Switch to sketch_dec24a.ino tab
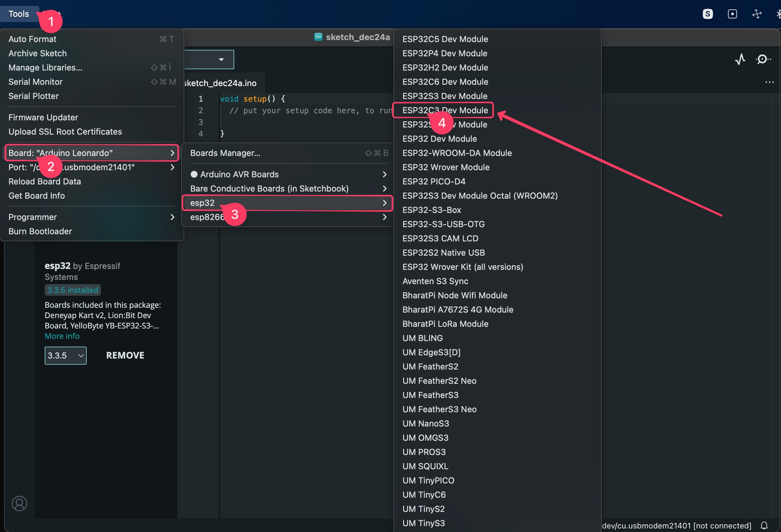This screenshot has height=532, width=781. pyautogui.click(x=221, y=83)
